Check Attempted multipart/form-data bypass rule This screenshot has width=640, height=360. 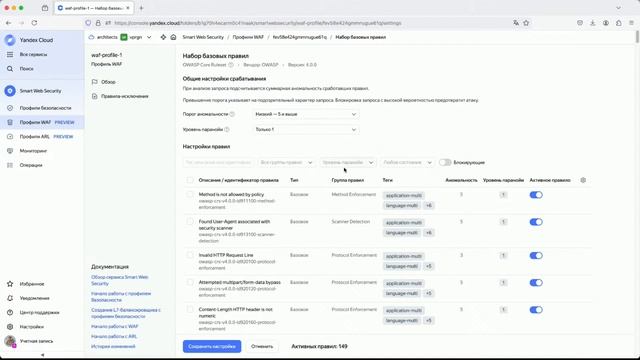(190, 282)
